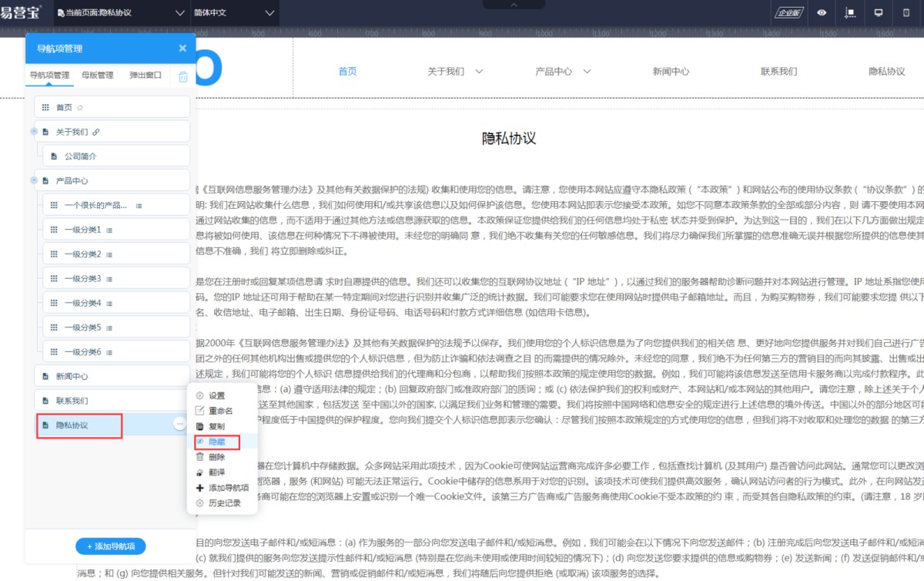Switch to desktop view via the monitor icon
This screenshot has height=581, width=924.
(x=878, y=13)
